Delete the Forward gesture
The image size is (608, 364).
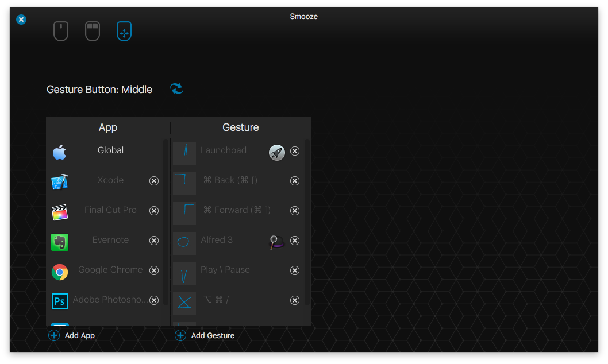coord(295,211)
